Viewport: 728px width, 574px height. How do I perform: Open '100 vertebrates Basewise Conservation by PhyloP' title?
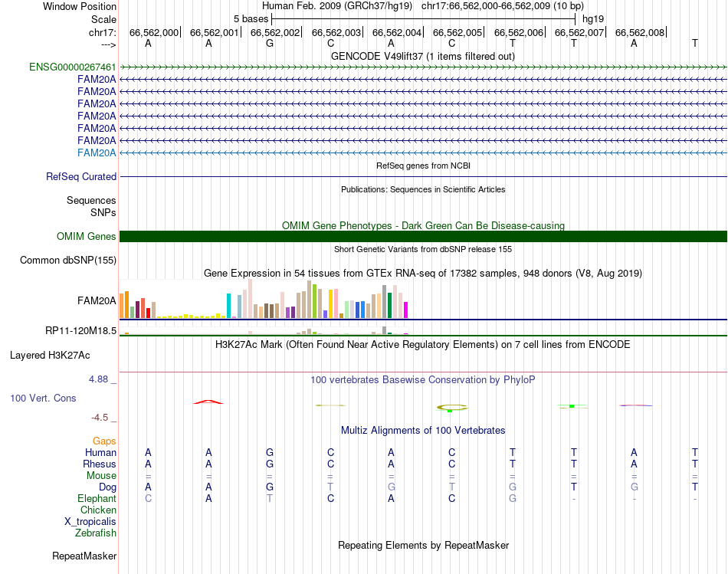[423, 380]
